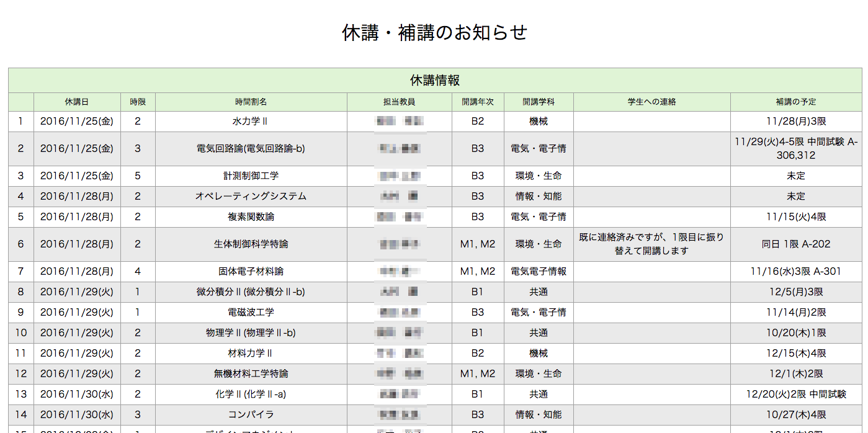Image resolution: width=868 pixels, height=433 pixels.
Task: Click the 12/20(火)2限 中間試験 makeup cell
Action: pos(796,395)
